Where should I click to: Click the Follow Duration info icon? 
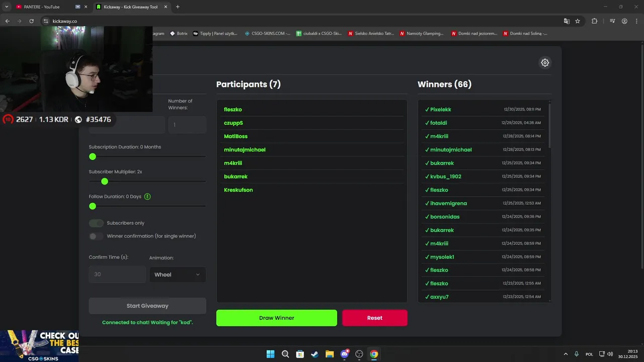point(147,197)
